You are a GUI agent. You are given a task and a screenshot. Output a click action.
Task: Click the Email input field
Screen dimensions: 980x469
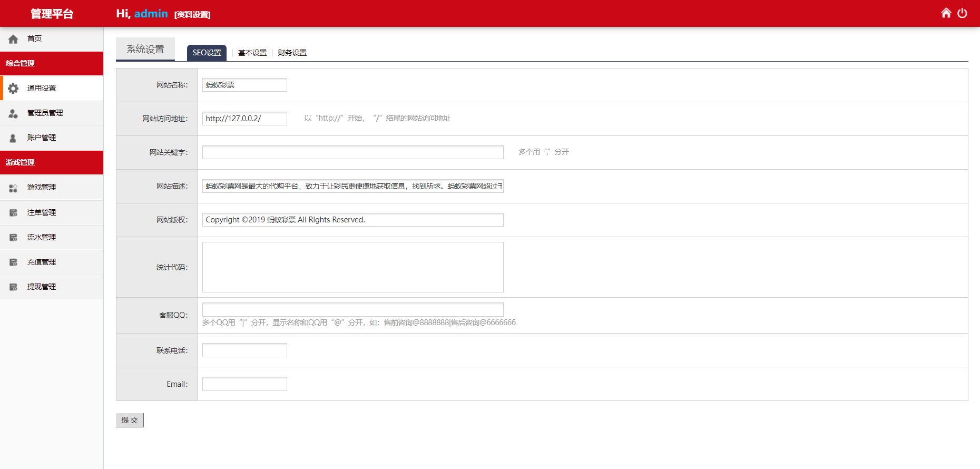(x=244, y=384)
